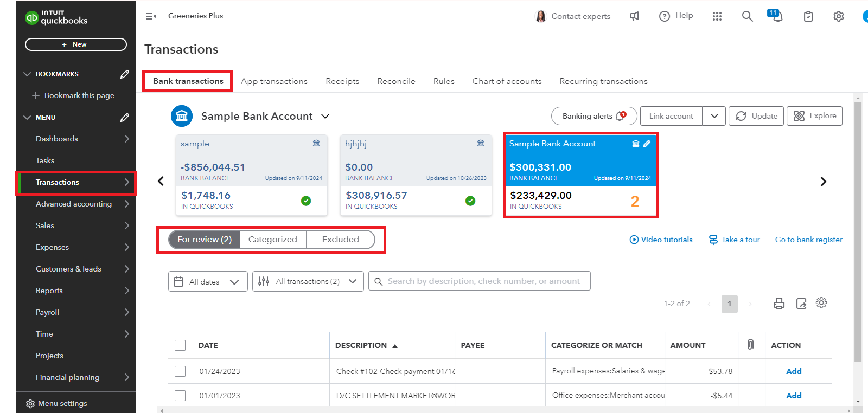
Task: Open the Help question mark icon
Action: pos(665,16)
